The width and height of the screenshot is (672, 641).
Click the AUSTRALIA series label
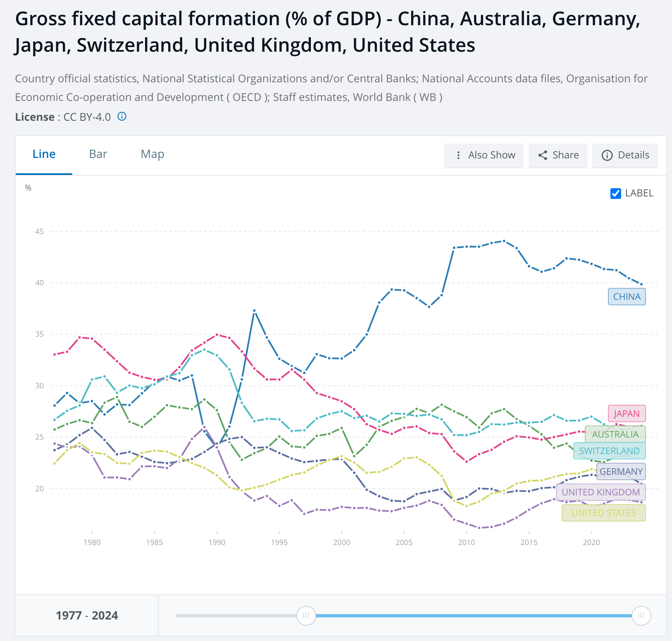point(615,434)
